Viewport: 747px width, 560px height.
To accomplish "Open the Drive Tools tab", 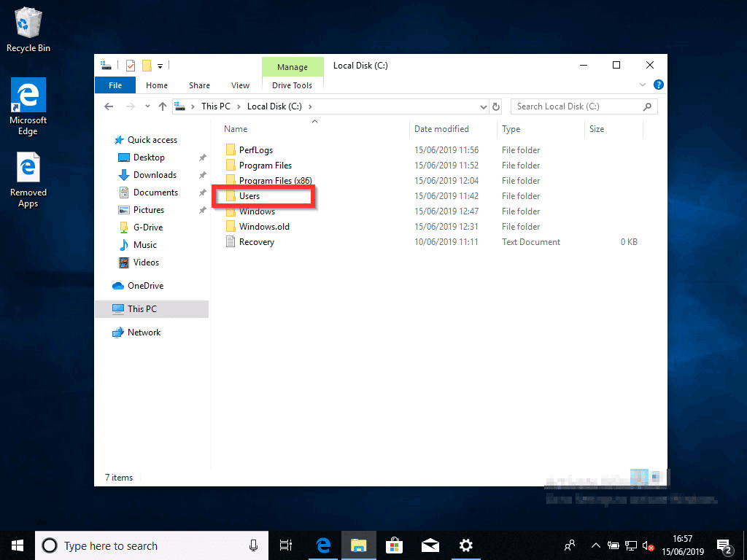I will click(293, 85).
